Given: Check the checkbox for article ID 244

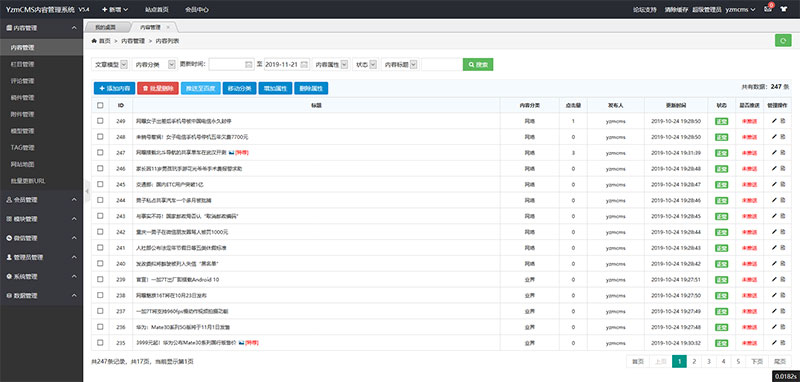Looking at the screenshot, I should pyautogui.click(x=100, y=200).
